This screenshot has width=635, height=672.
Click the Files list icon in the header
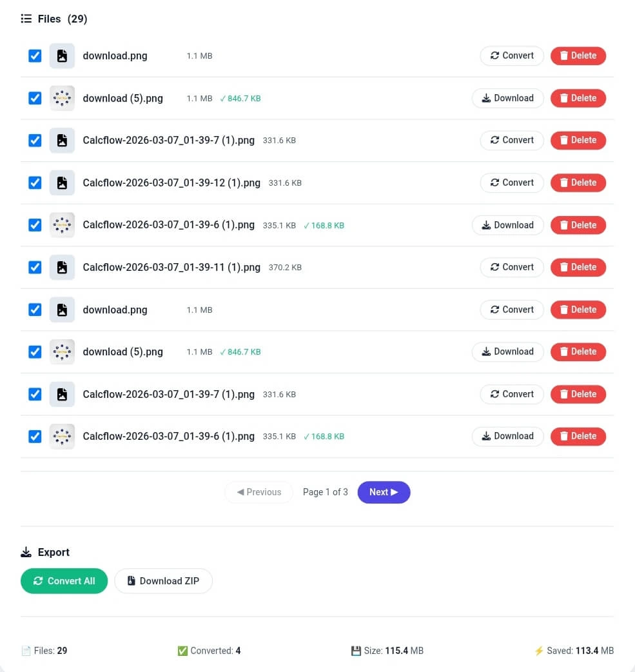[25, 19]
